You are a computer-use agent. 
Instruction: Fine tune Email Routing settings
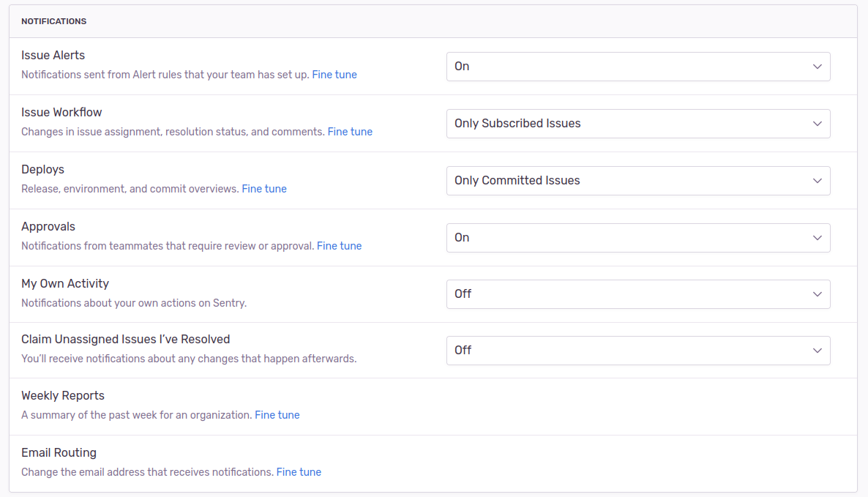pos(299,471)
